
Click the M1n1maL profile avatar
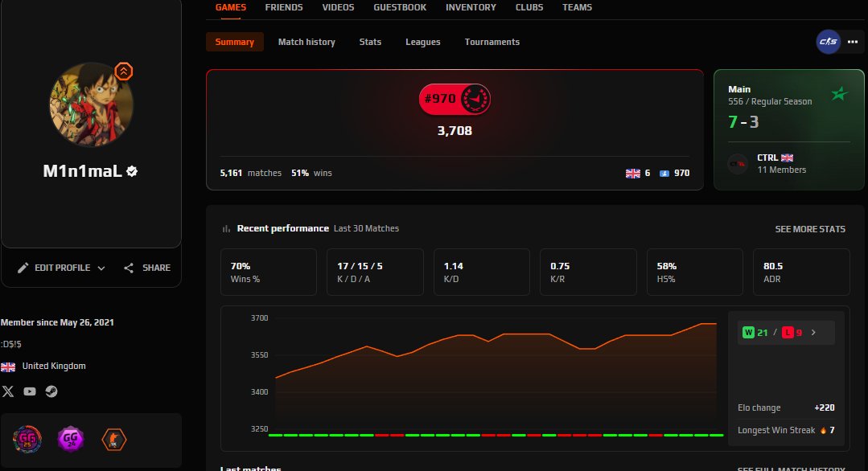tap(91, 104)
